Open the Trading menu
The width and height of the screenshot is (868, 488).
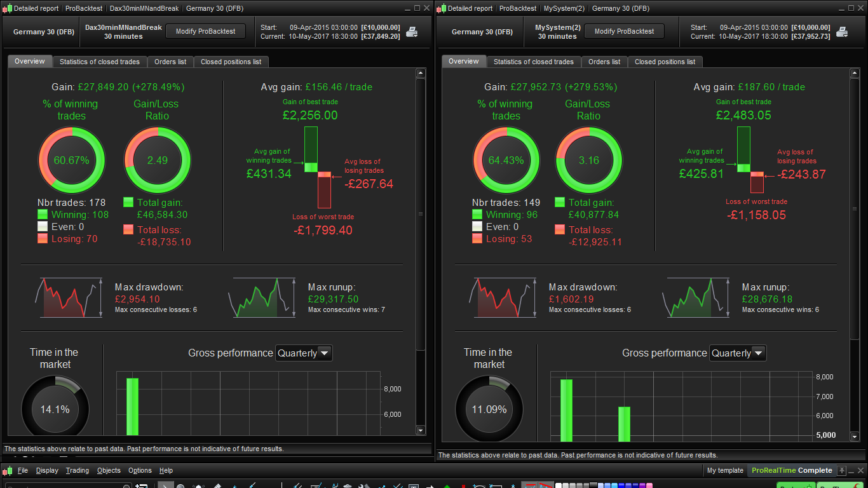[x=78, y=471]
